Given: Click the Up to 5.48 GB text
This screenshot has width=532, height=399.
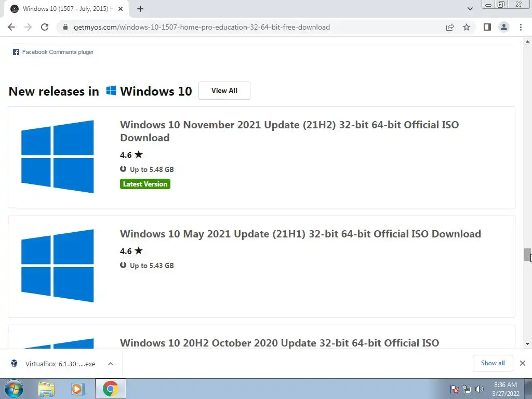Looking at the screenshot, I should [x=152, y=169].
